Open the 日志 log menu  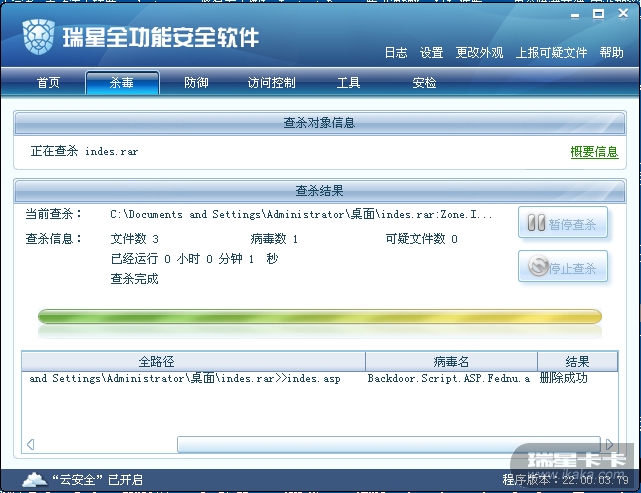396,52
